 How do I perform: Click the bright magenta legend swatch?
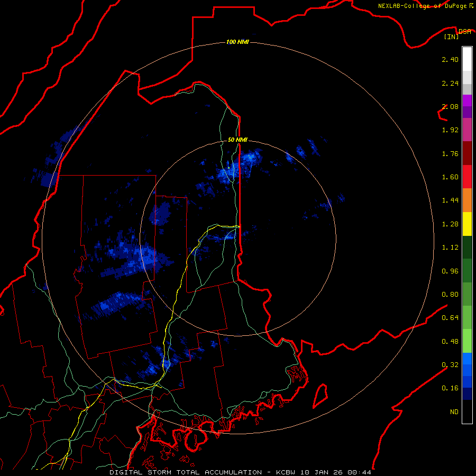467,100
